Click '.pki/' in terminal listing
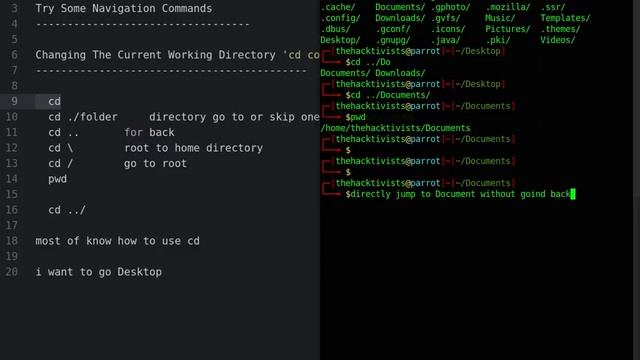This screenshot has height=360, width=640. click(498, 40)
